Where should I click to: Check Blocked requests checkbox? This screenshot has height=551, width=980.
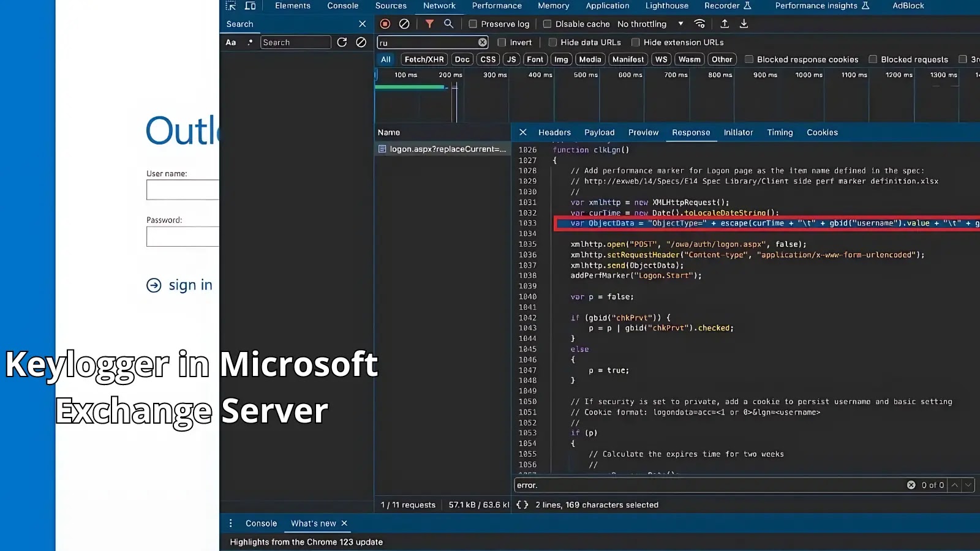pyautogui.click(x=873, y=59)
